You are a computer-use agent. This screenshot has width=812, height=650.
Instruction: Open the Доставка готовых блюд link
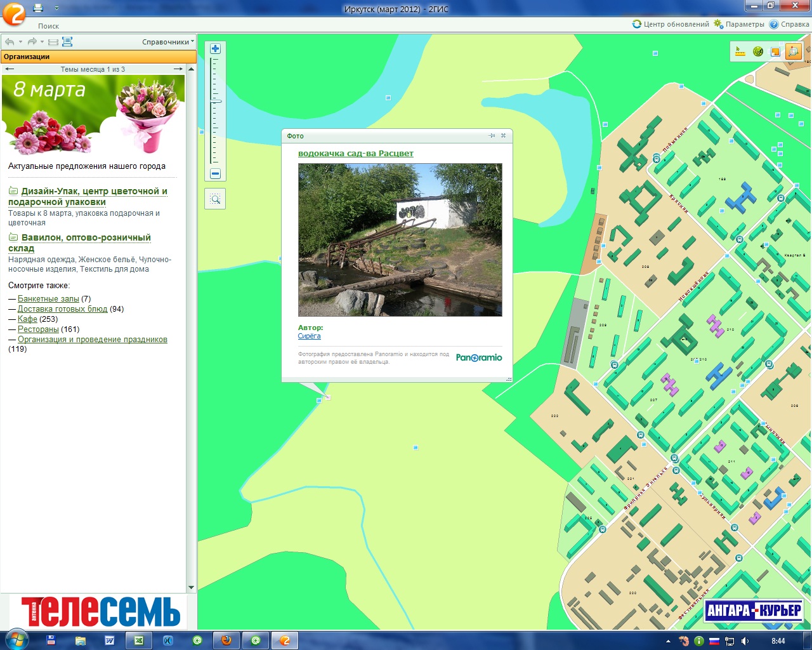(x=62, y=309)
